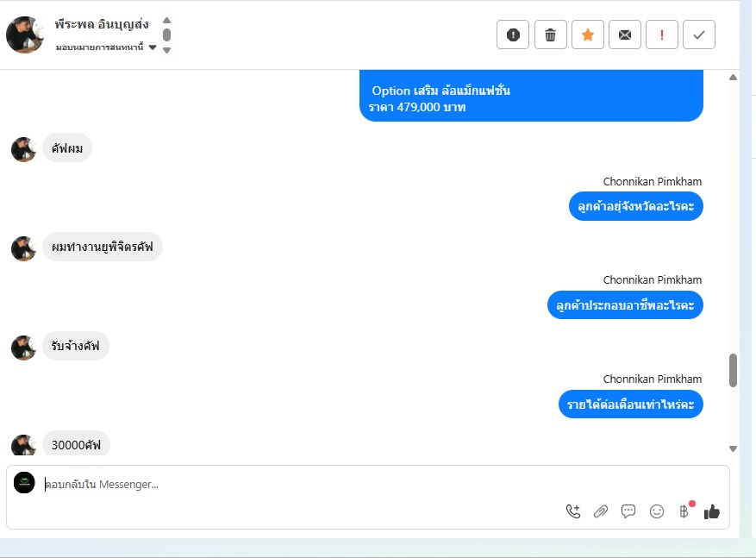Go to previous conversation with header up arrow
This screenshot has height=558, width=756.
[167, 20]
